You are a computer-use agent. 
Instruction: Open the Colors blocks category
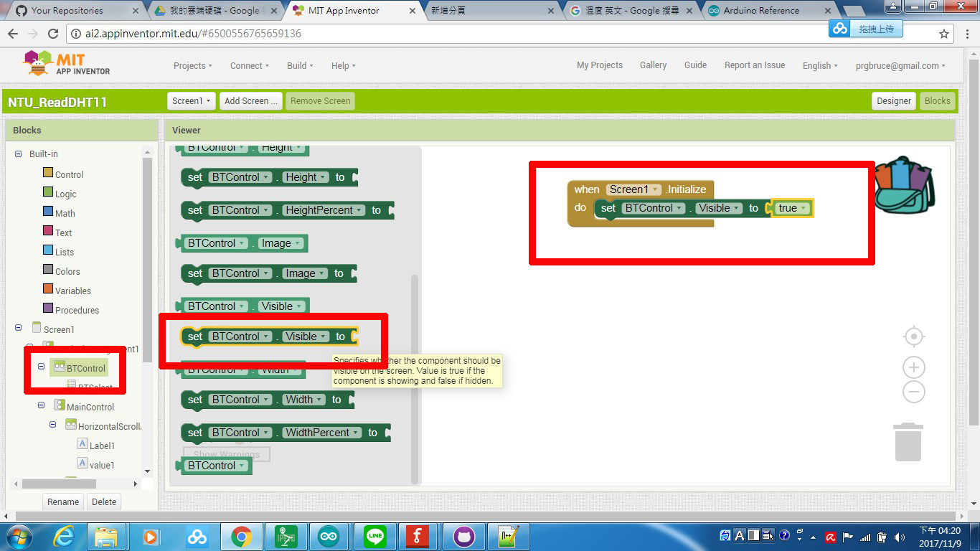67,271
